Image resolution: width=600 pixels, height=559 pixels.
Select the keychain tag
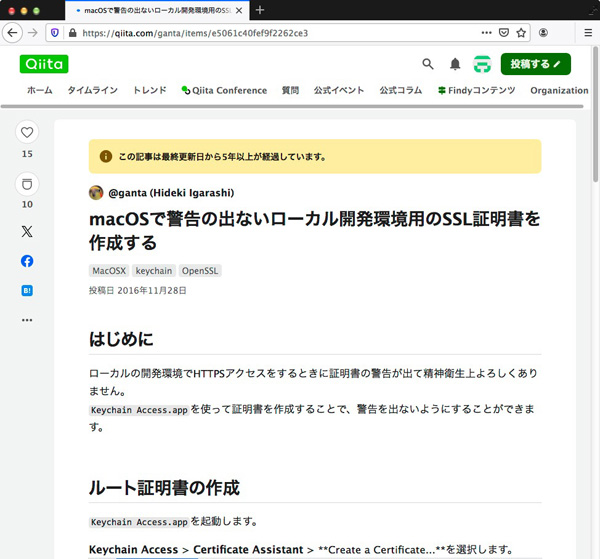(154, 270)
